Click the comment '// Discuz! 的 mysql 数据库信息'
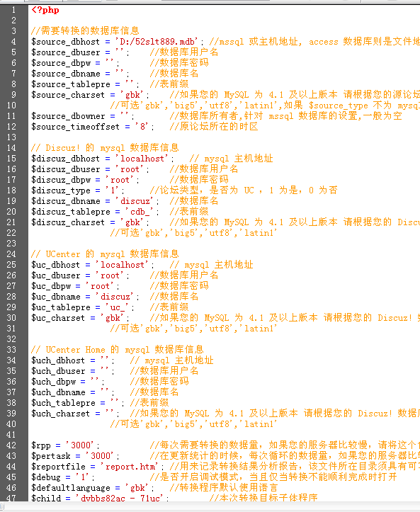This screenshot has width=420, height=512. pyautogui.click(x=105, y=148)
